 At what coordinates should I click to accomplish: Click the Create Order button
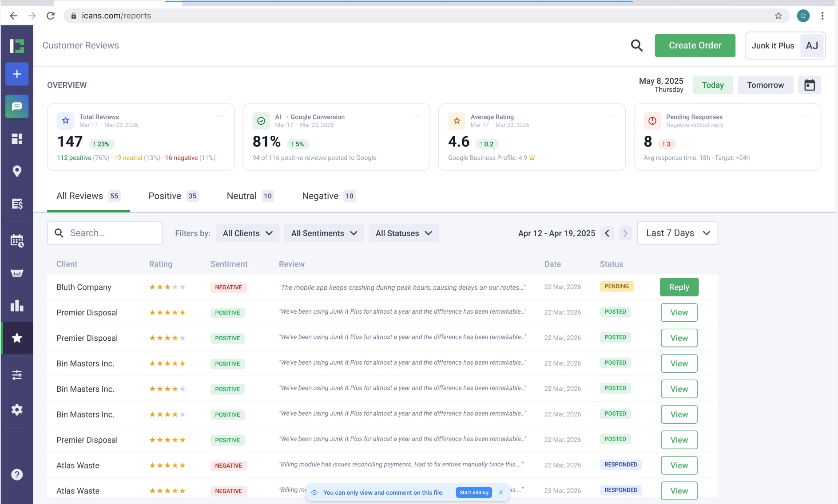pos(695,45)
